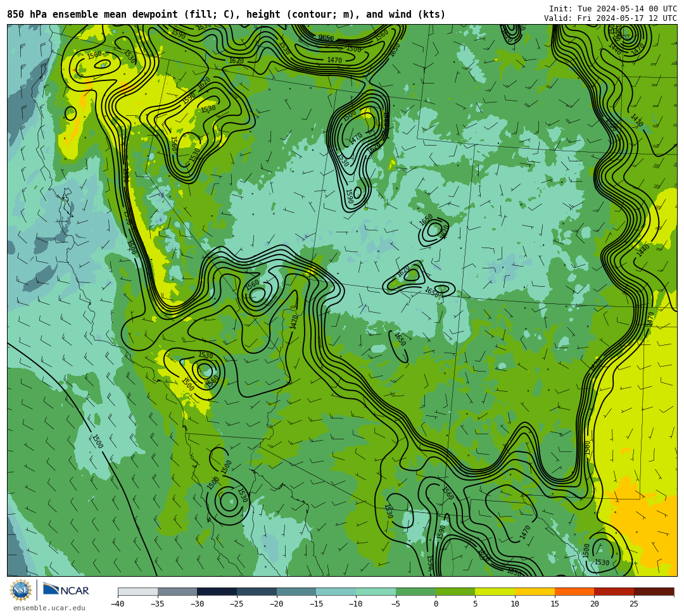The height and width of the screenshot is (616, 684).
Task: Click the -30 to -25 colorbar swatch
Action: pos(217,591)
